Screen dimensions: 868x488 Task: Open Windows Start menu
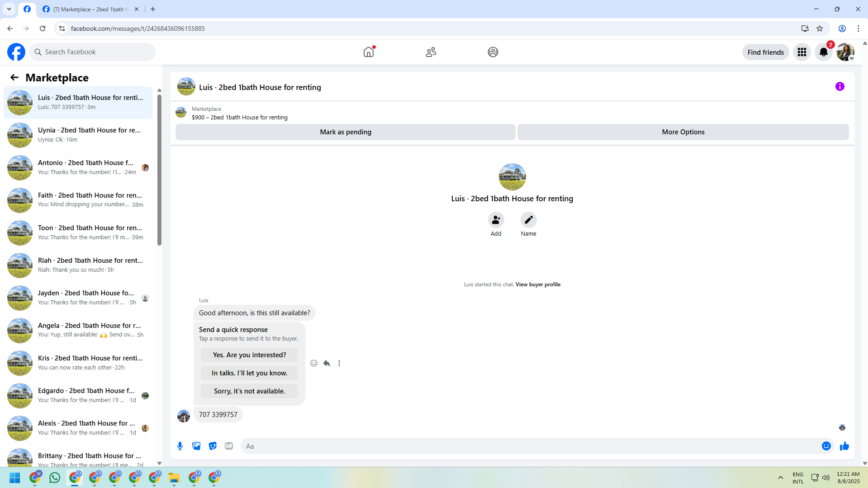pyautogui.click(x=15, y=478)
